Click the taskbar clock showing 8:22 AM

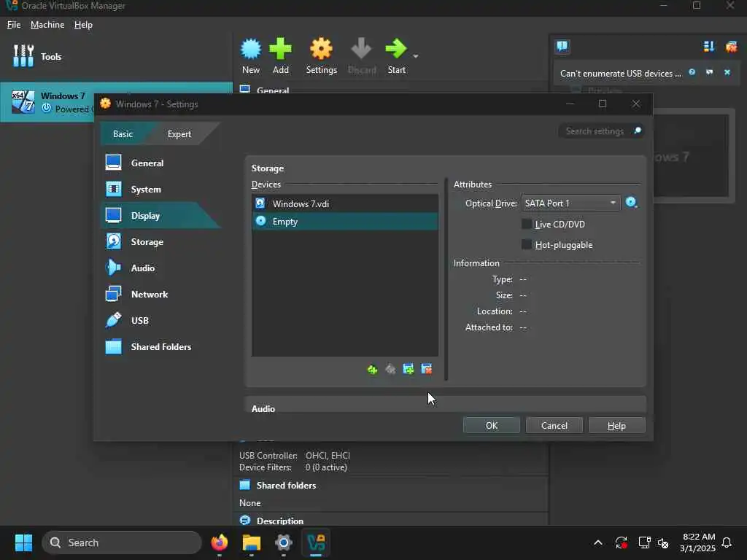(x=698, y=542)
